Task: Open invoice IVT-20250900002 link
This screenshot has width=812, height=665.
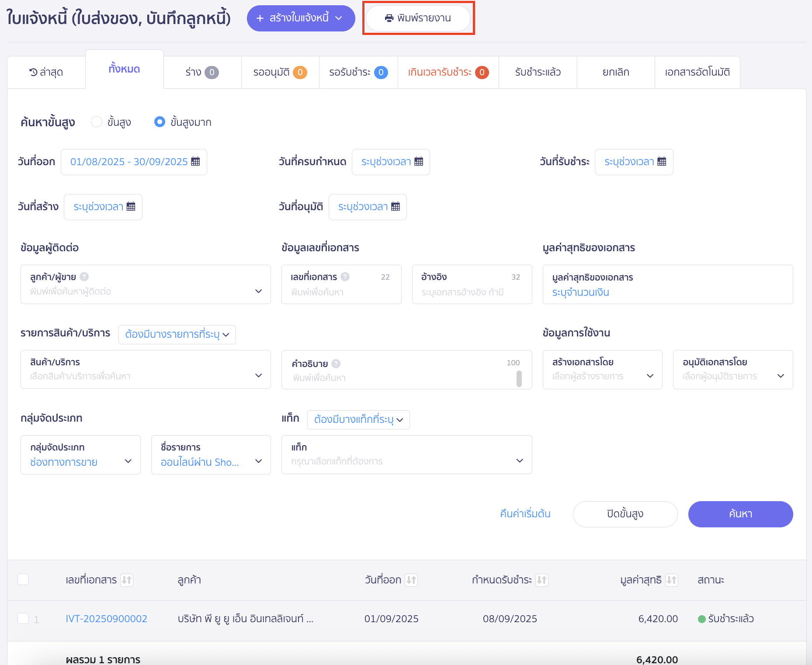Action: (106, 619)
